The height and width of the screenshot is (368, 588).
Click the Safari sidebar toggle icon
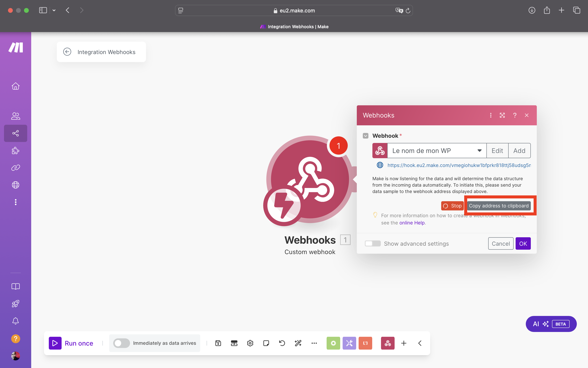[43, 10]
